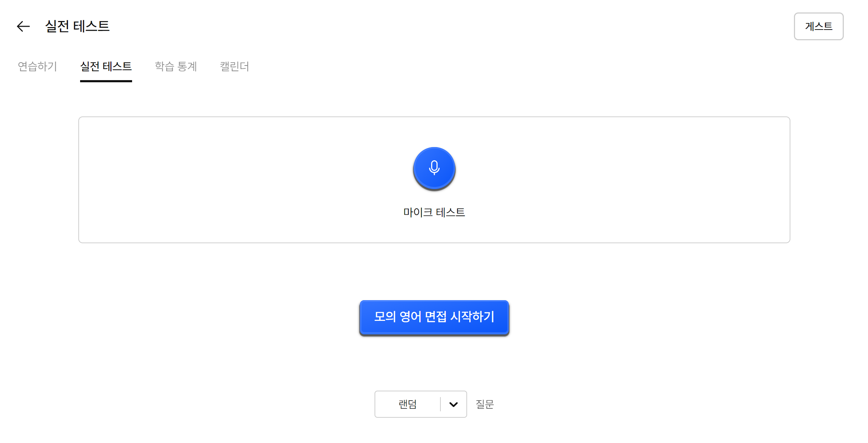Screen dimensions: 868x443
Task: Click the white microphone glyph inside circle
Action: pyautogui.click(x=434, y=167)
